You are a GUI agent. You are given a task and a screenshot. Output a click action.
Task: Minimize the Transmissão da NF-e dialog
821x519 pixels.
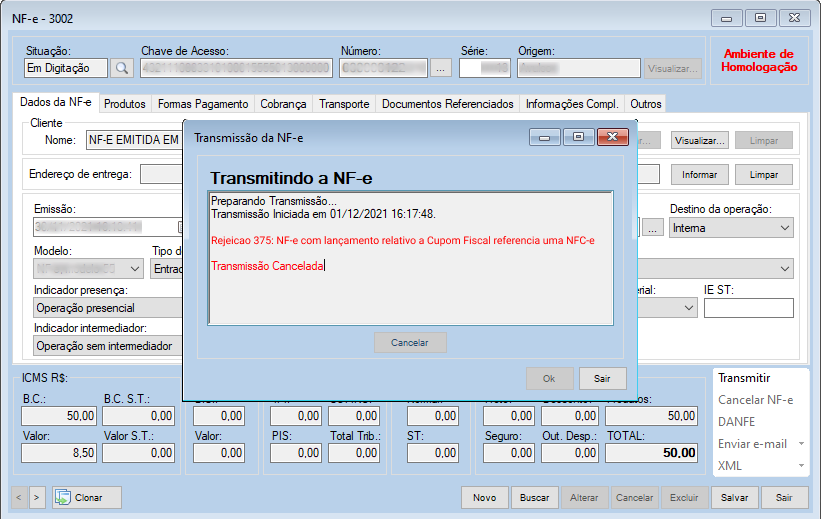pyautogui.click(x=546, y=138)
